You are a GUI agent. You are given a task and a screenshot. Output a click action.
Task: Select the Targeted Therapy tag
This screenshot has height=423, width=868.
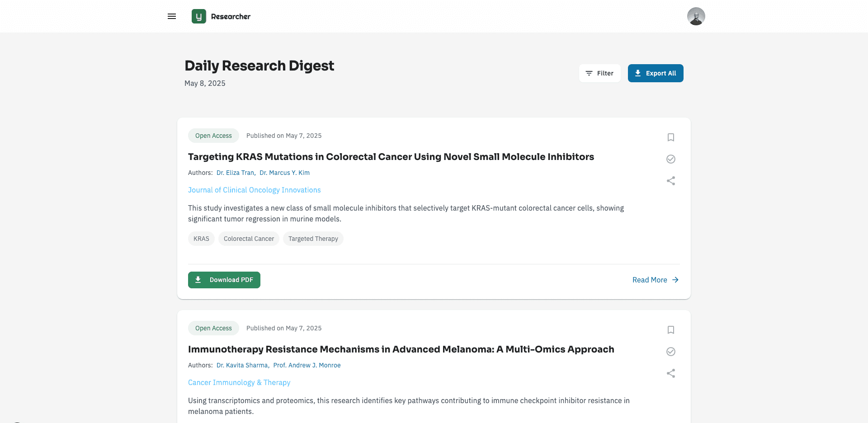pyautogui.click(x=313, y=239)
